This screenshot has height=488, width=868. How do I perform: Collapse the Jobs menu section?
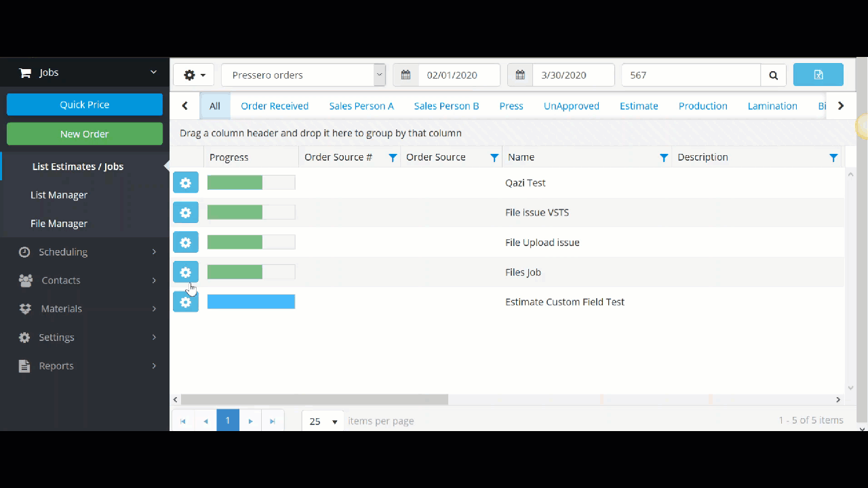click(x=154, y=73)
